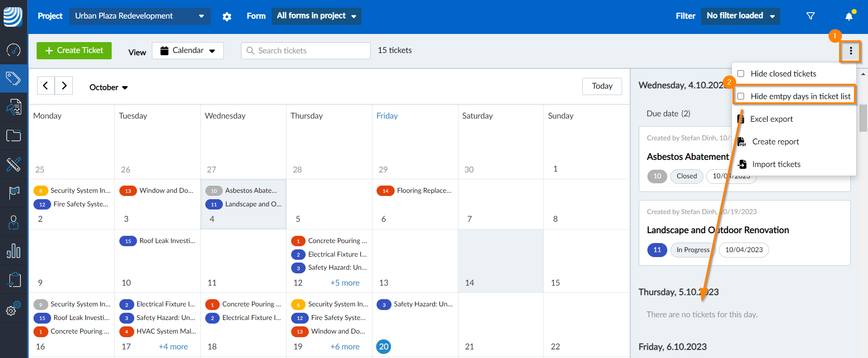Toggle Hide closed tickets checkbox

(741, 74)
